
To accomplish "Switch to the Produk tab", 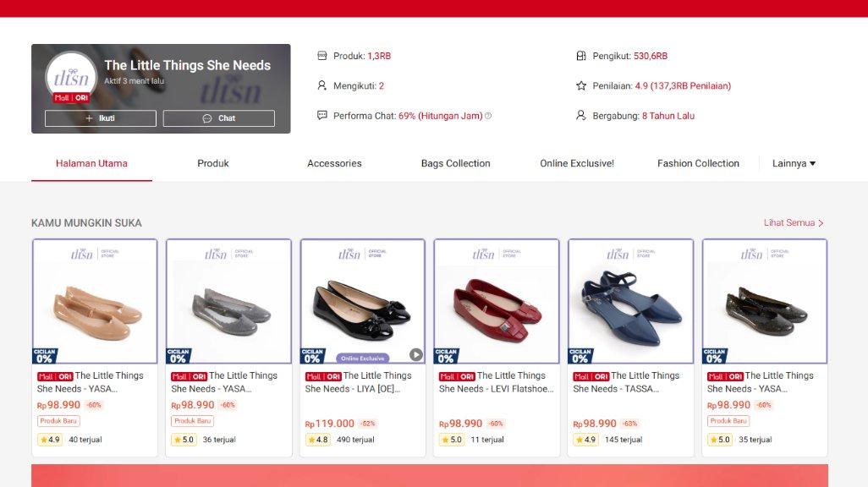I will (x=213, y=163).
